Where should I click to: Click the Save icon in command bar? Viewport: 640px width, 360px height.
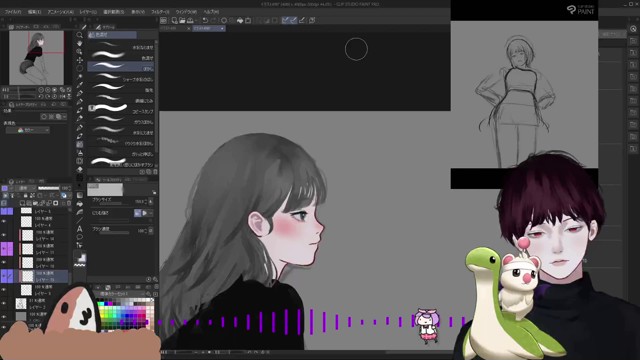coord(190,20)
